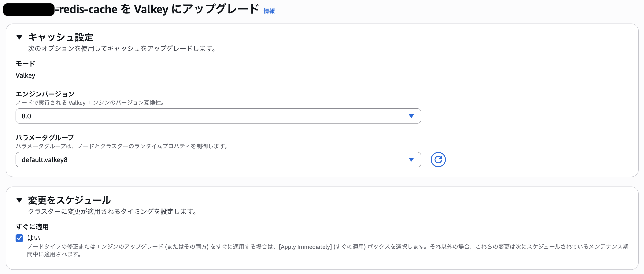644x274 pixels.
Task: Click the ノードで実行される Valkey エンジン hint text
Action: [90, 102]
